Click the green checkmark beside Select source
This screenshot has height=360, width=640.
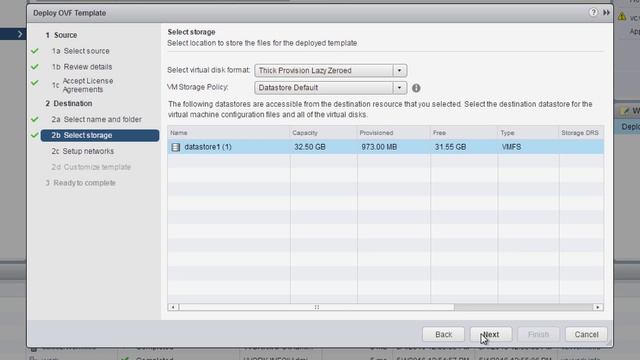pos(35,51)
